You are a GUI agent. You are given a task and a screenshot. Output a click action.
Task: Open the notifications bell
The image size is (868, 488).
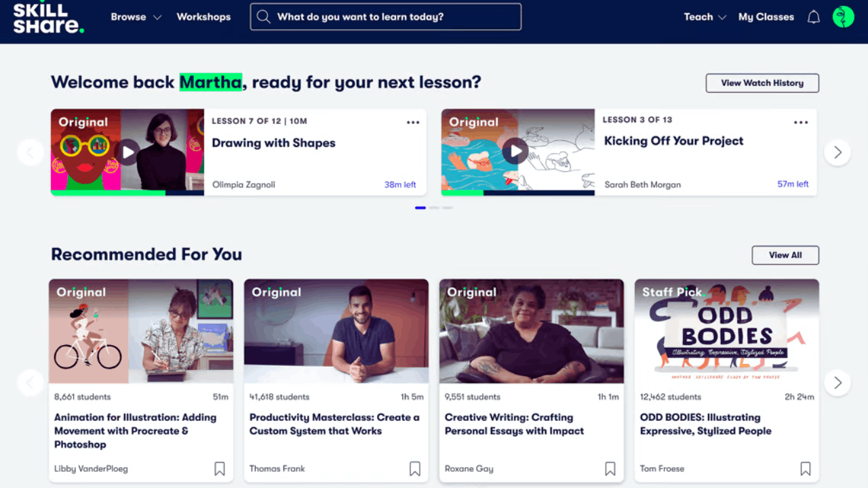pos(814,18)
